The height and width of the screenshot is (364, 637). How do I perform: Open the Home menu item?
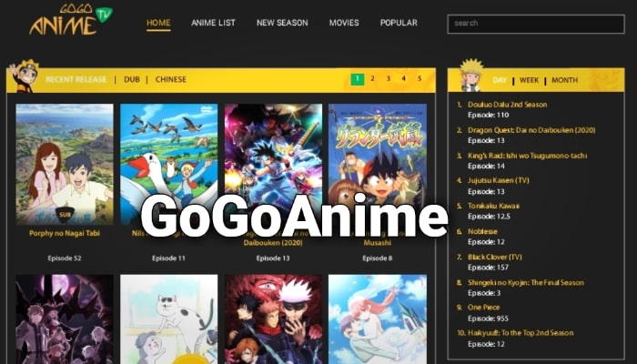158,23
